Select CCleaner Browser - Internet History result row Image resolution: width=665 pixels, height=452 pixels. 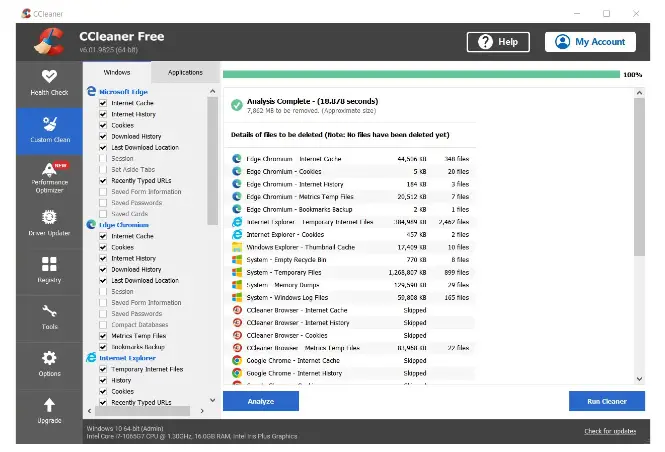pos(350,323)
